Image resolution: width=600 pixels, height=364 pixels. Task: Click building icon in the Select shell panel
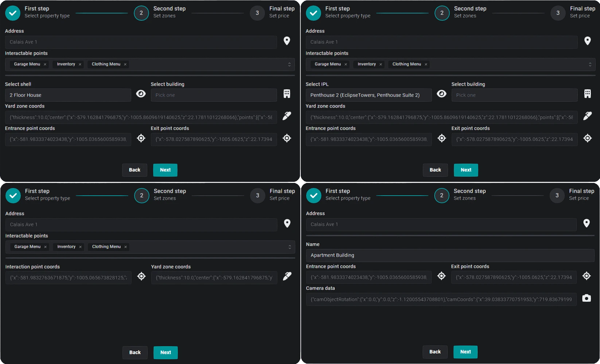pos(287,94)
